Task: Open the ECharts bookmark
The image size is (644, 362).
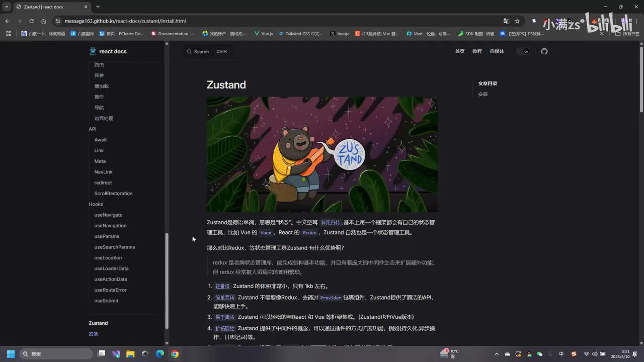Action: coord(121,34)
